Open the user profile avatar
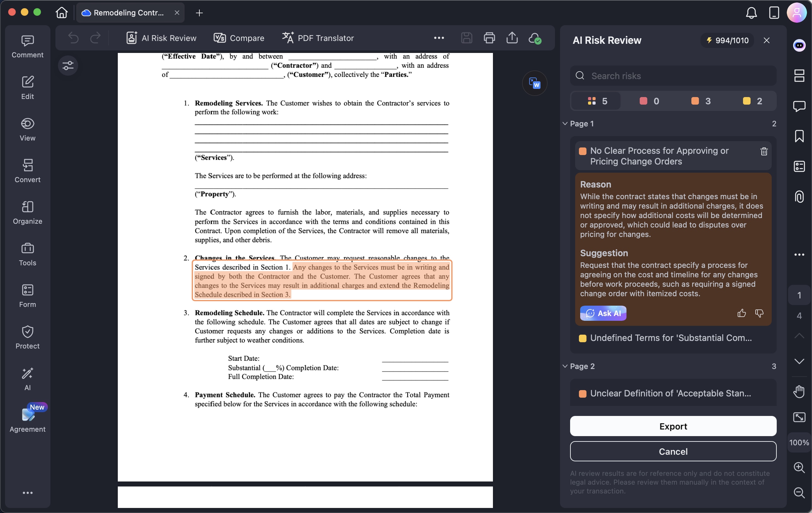 [797, 13]
